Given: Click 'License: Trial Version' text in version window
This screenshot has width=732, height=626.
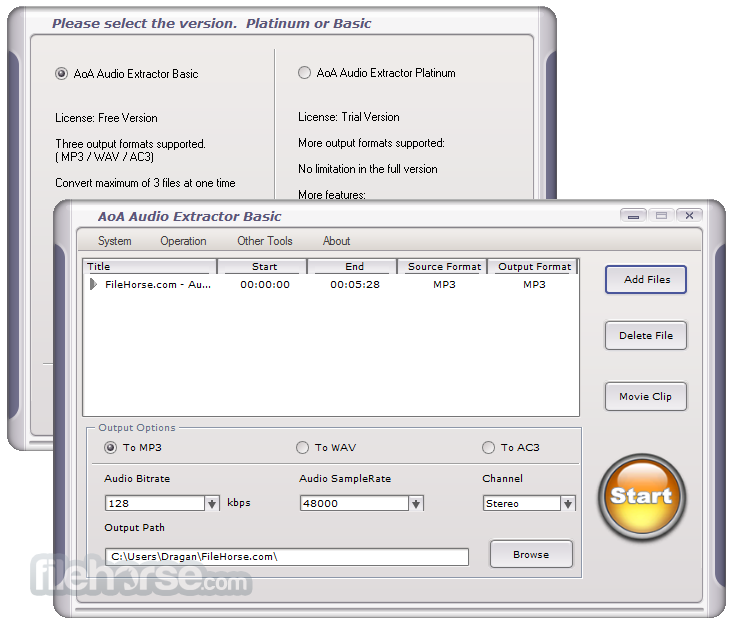Looking at the screenshot, I should (349, 117).
